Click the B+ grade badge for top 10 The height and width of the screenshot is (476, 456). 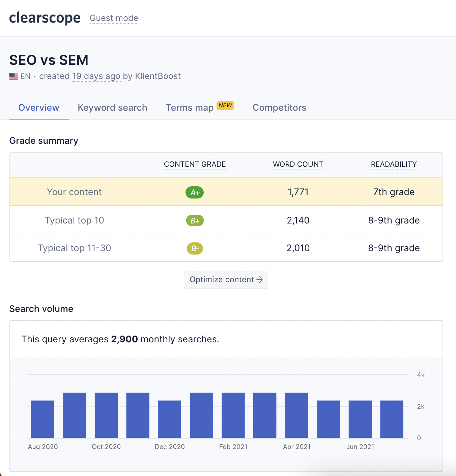click(195, 221)
